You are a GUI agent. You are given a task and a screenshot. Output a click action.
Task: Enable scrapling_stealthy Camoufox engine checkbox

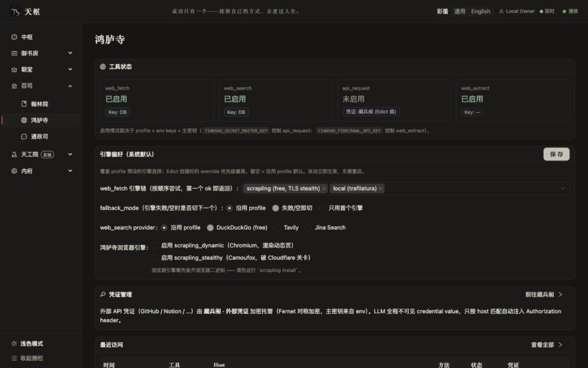tap(155, 258)
